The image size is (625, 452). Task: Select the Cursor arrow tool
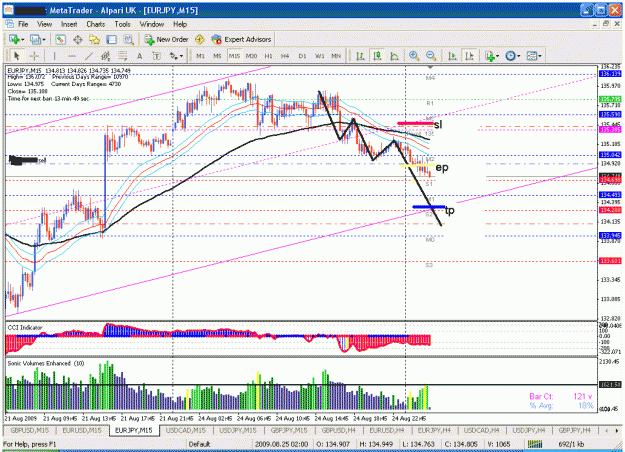coord(16,56)
